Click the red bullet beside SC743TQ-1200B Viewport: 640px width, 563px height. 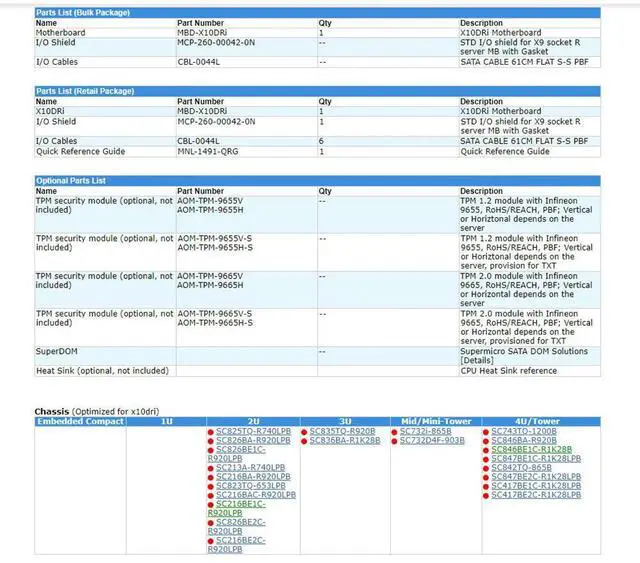pos(486,432)
